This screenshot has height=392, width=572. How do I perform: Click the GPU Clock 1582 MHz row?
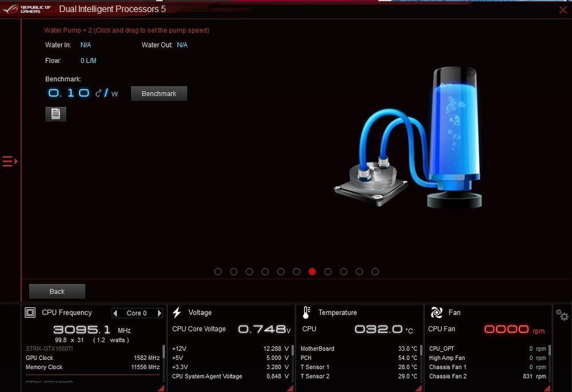(x=93, y=358)
